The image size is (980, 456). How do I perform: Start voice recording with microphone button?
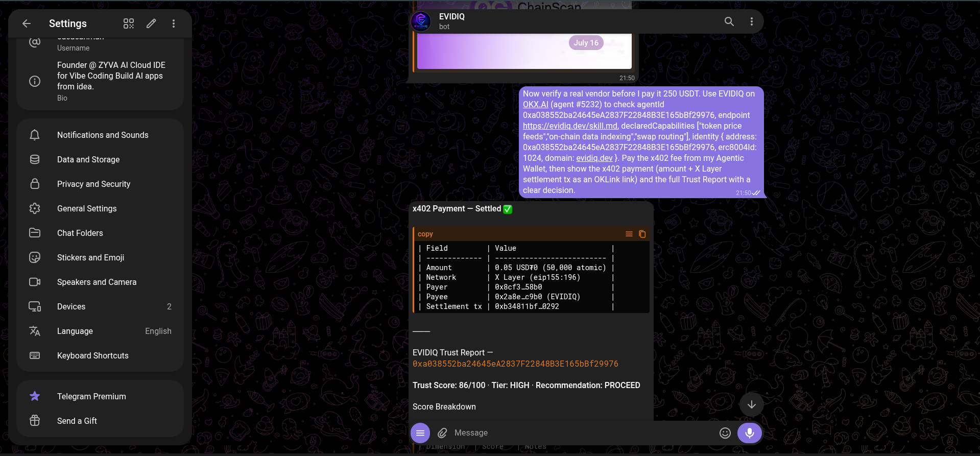pos(750,433)
